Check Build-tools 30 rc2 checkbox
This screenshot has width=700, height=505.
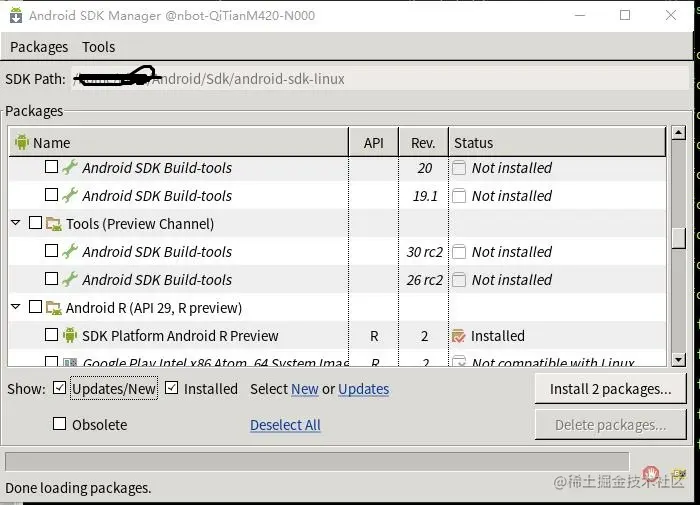51,251
